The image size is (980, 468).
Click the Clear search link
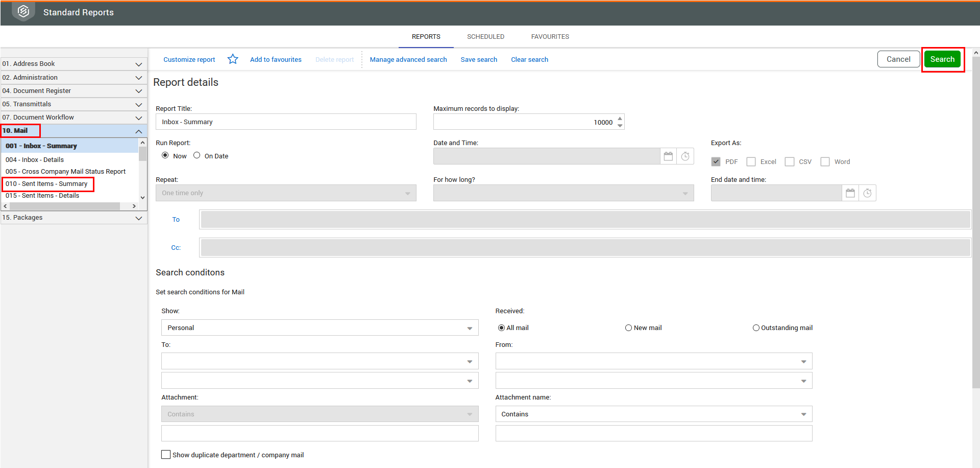pos(530,60)
